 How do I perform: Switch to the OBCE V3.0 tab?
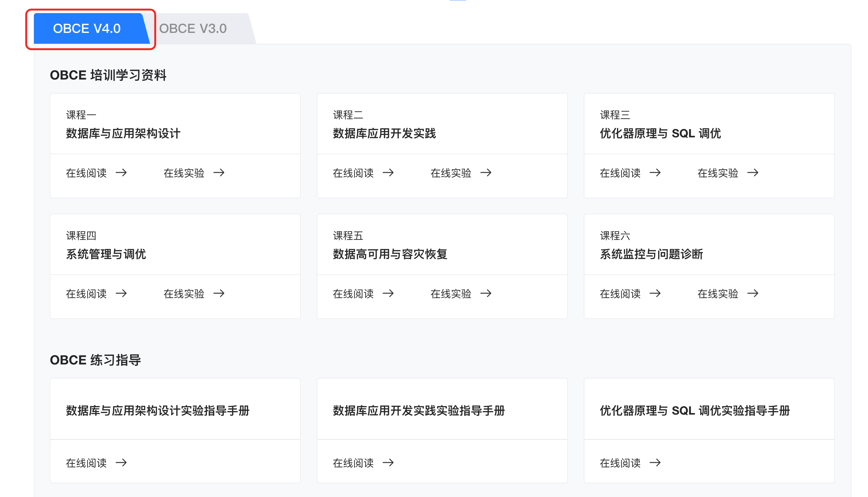pos(193,29)
